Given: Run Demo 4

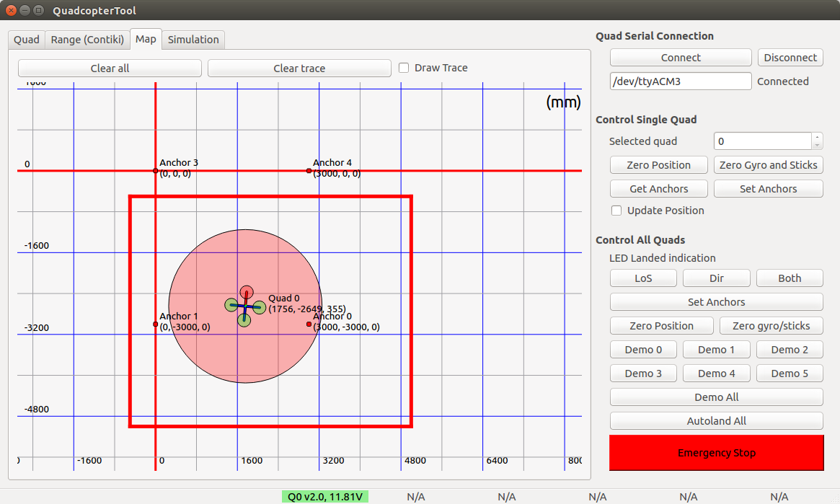Looking at the screenshot, I should [716, 373].
